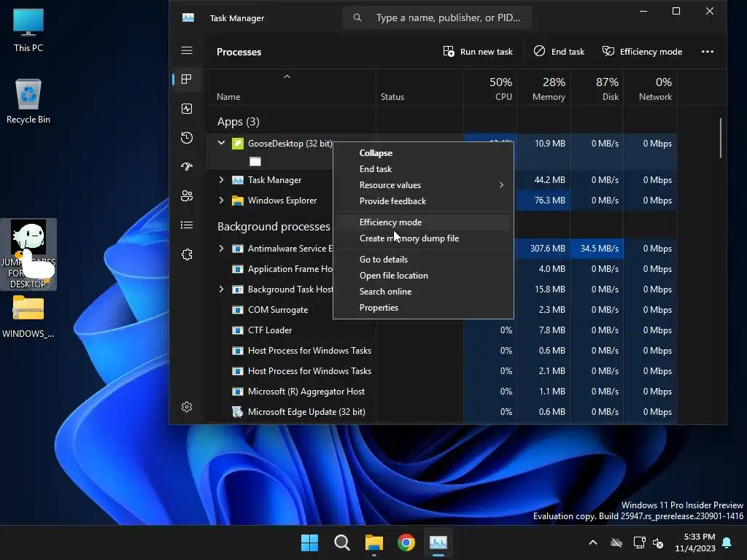Sort processes by CPU column header
The height and width of the screenshot is (560, 747).
pyautogui.click(x=490, y=87)
